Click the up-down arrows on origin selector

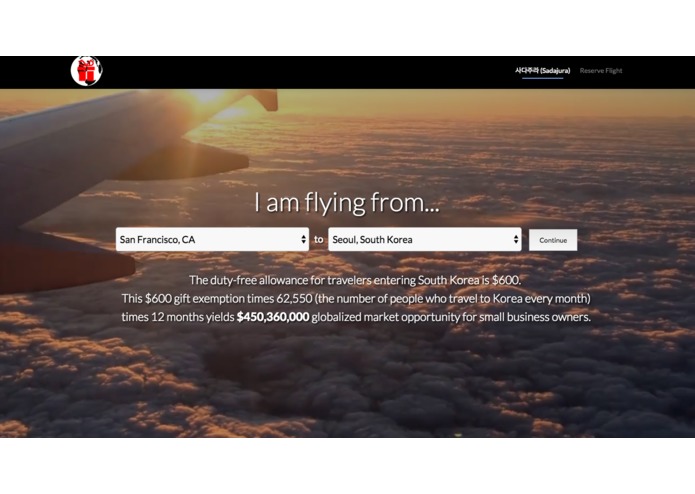pos(303,239)
